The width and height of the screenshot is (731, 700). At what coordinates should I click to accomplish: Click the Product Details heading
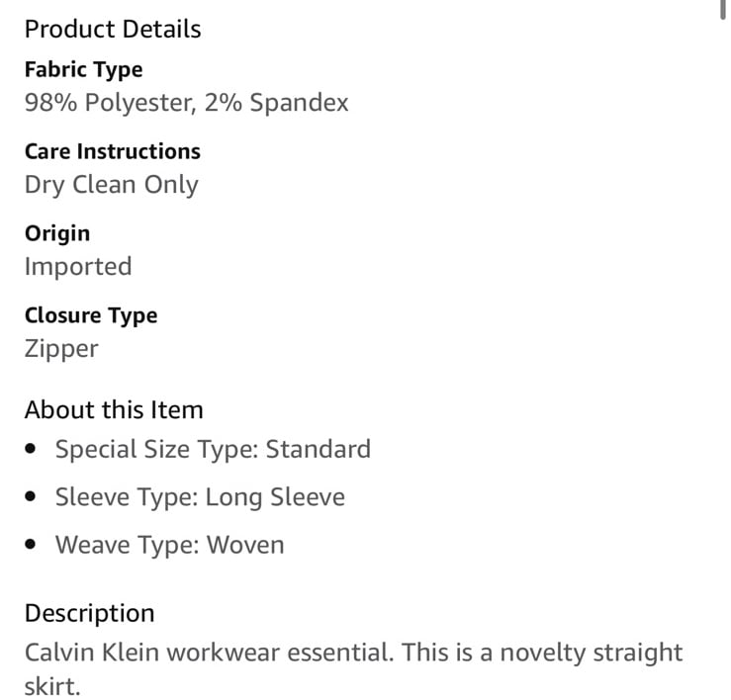click(113, 29)
